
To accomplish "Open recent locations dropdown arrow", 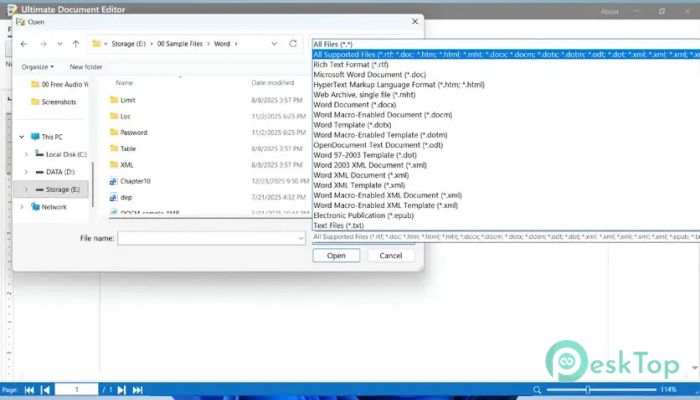I will tap(60, 44).
